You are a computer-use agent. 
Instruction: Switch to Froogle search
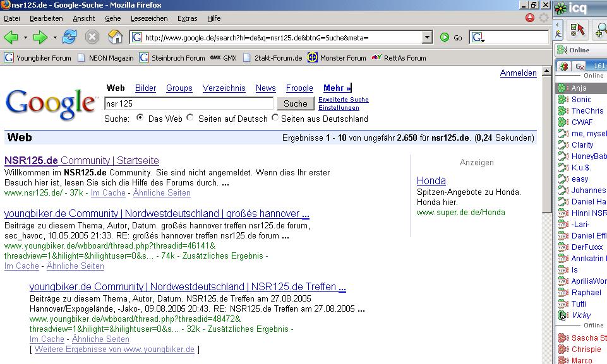point(299,88)
